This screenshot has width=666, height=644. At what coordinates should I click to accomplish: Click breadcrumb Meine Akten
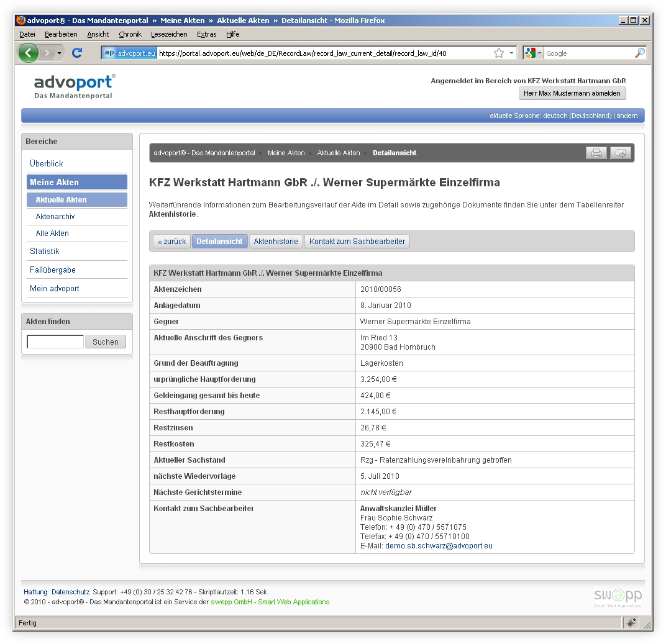tap(286, 153)
